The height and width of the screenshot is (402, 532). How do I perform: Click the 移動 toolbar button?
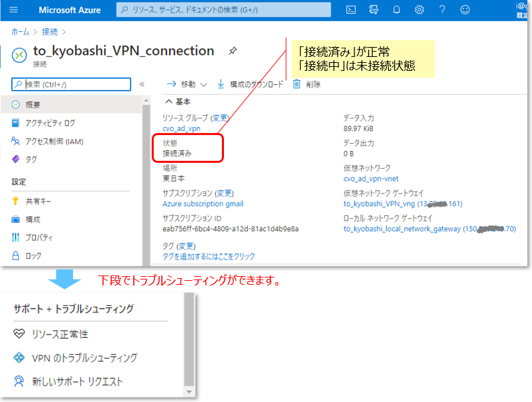182,84
